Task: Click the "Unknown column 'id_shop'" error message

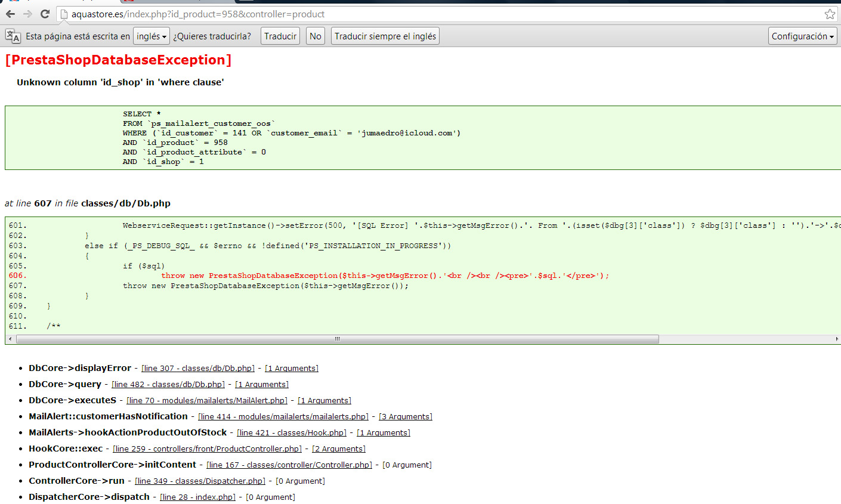Action: click(120, 82)
